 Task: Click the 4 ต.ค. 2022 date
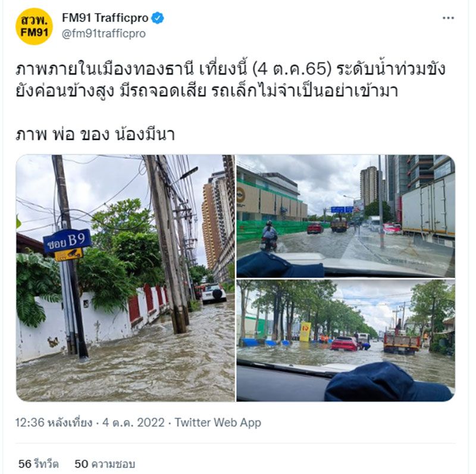pos(133,423)
